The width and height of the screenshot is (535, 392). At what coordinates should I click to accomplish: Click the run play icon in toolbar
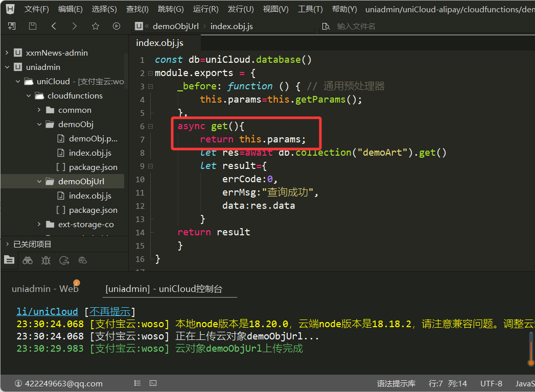coord(117,26)
